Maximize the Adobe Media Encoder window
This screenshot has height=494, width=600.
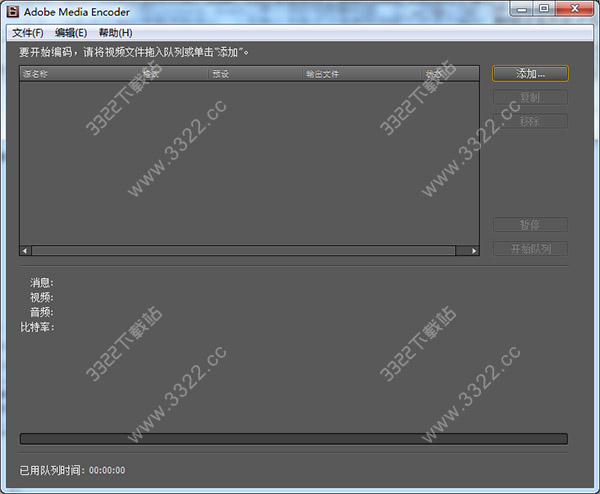pyautogui.click(x=544, y=8)
